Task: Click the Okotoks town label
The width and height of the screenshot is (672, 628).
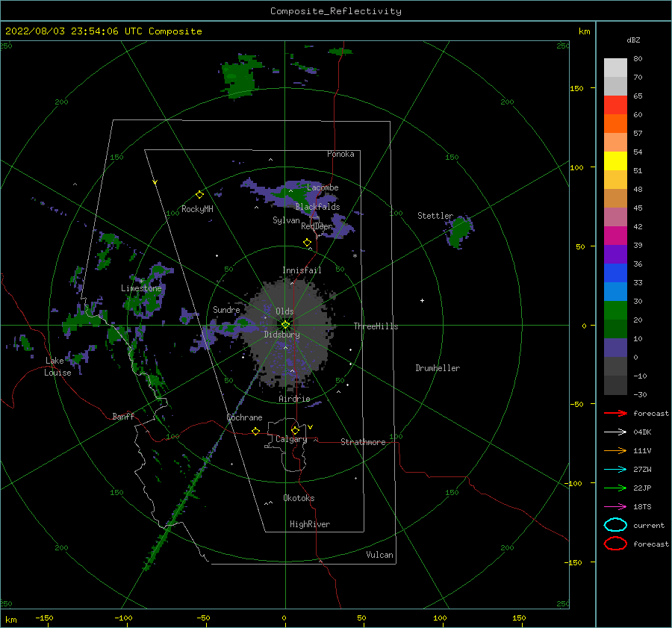Action: [x=299, y=498]
